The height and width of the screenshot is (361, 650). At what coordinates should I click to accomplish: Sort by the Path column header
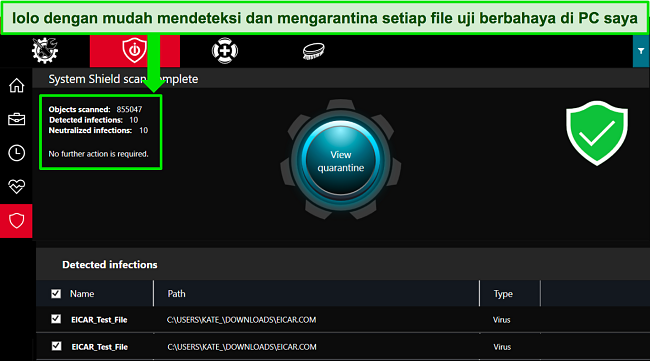pos(177,294)
